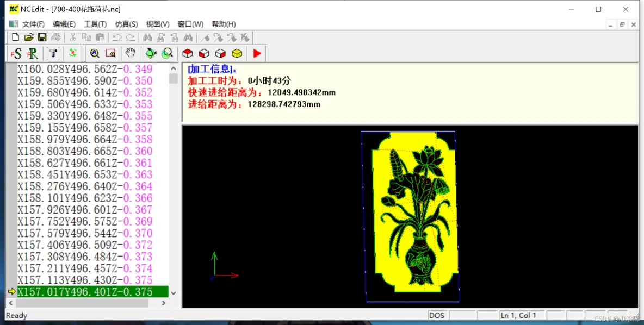
Task: Open the 仿真(S) menu
Action: click(126, 24)
